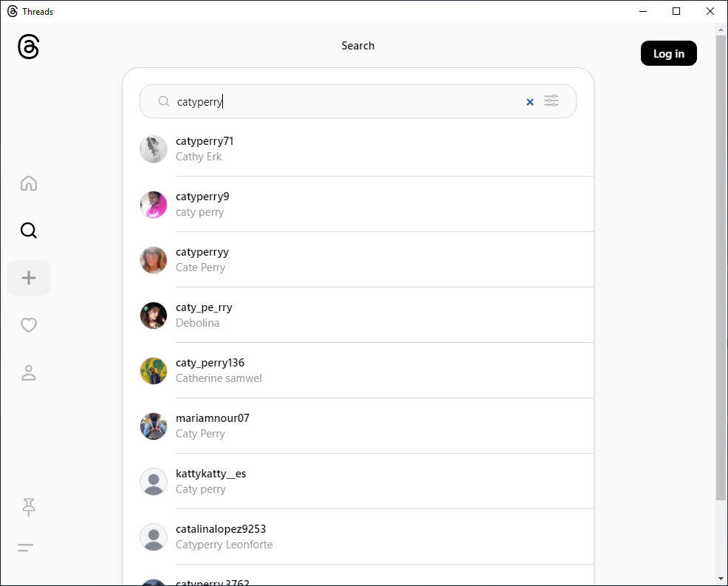The image size is (728, 586).
Task: Open search filter options icon
Action: pyautogui.click(x=551, y=100)
